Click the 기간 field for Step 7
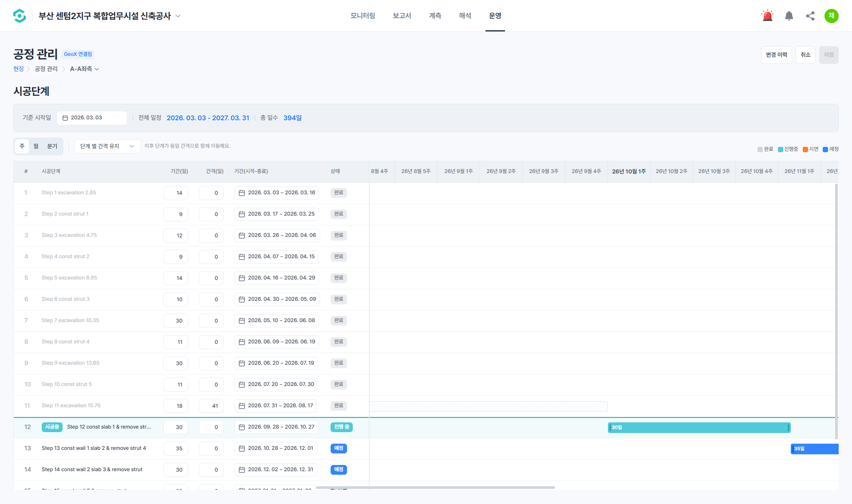The height and width of the screenshot is (504, 852). coord(176,321)
